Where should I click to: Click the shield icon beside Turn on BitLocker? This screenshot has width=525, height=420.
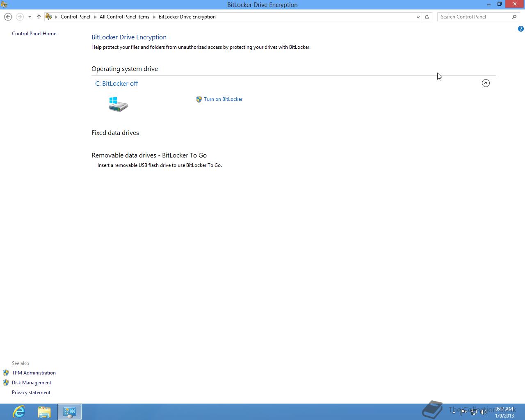pos(199,99)
